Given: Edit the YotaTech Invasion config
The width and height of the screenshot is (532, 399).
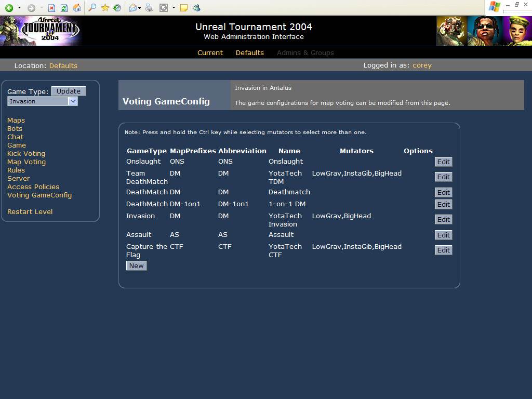Looking at the screenshot, I should [444, 220].
